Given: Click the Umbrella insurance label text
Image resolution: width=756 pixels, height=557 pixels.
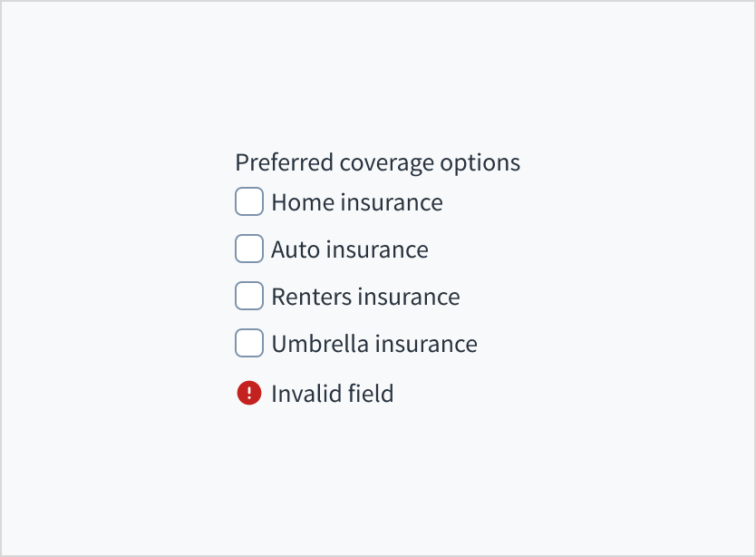Looking at the screenshot, I should (373, 344).
